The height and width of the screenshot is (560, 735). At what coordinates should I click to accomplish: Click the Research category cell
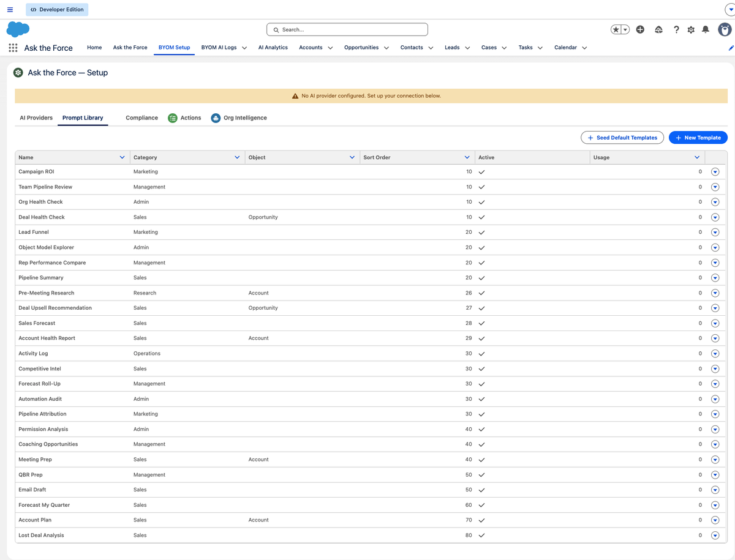coord(145,293)
